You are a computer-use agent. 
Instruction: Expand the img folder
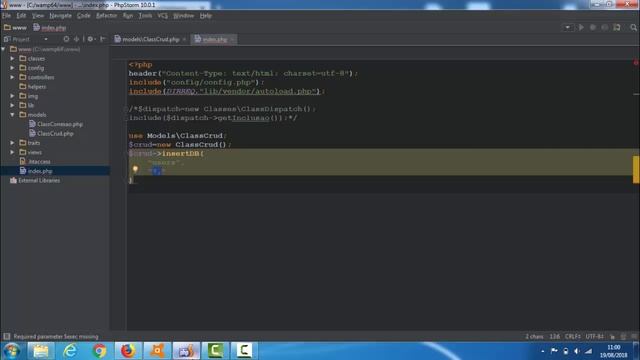click(12, 96)
